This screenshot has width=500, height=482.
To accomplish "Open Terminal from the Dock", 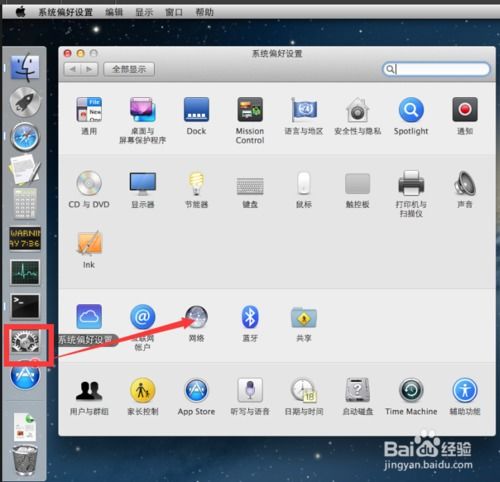I will tap(25, 306).
